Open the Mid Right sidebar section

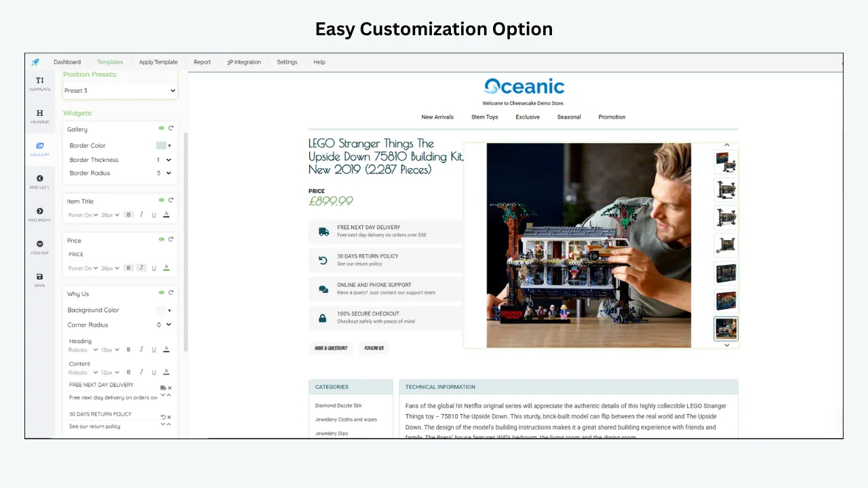39,214
